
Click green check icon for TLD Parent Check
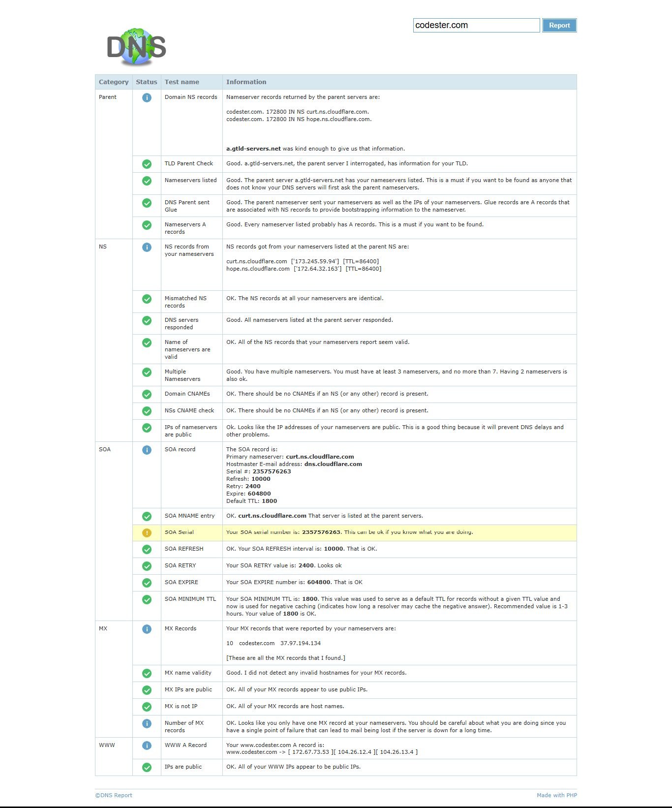(147, 164)
